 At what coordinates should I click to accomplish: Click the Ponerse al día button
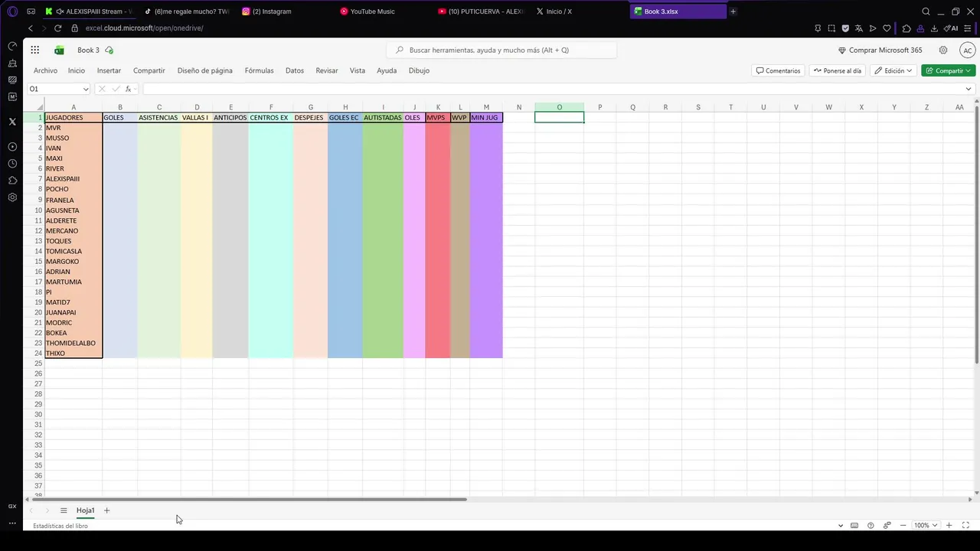837,70
